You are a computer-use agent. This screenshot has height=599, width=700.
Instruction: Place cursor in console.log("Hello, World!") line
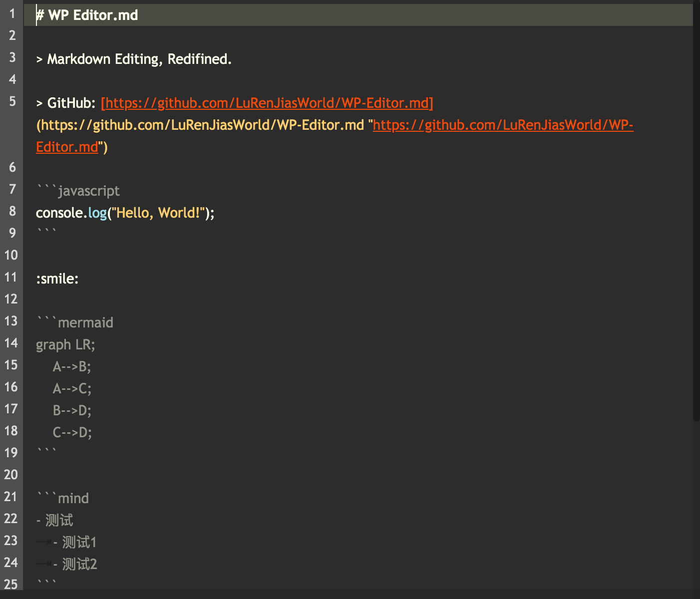tap(125, 213)
